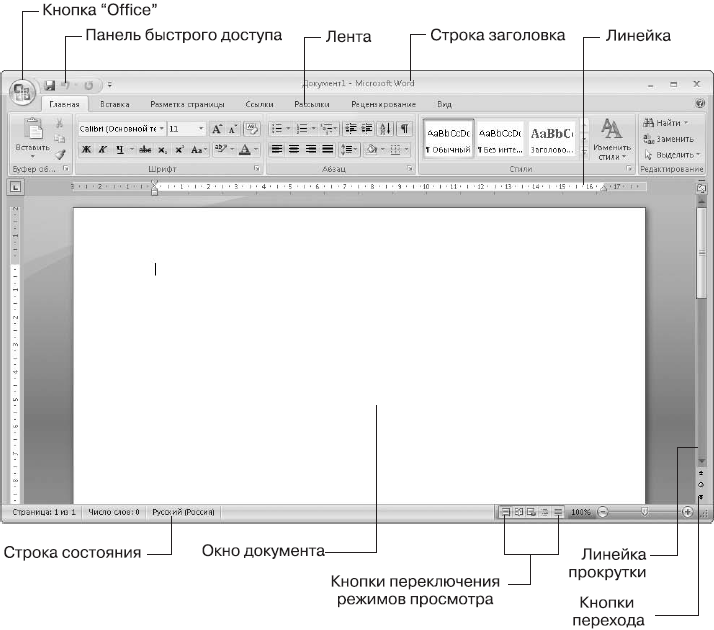Click the Format Painter brush icon
The width and height of the screenshot is (714, 630).
(61, 153)
